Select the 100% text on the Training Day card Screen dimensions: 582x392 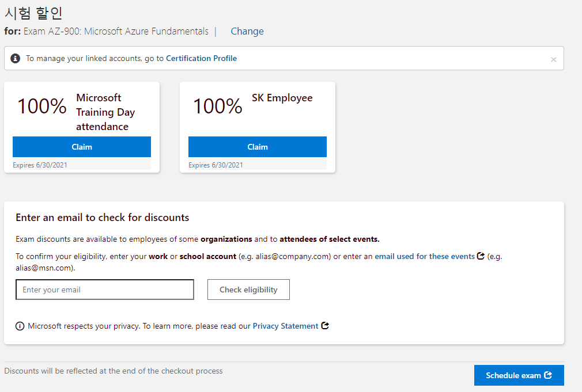[x=42, y=106]
